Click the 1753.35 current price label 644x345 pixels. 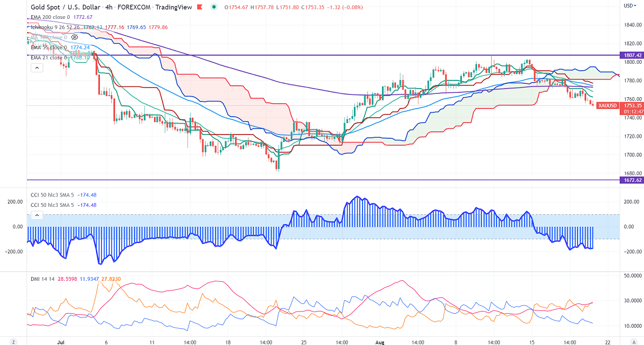633,105
